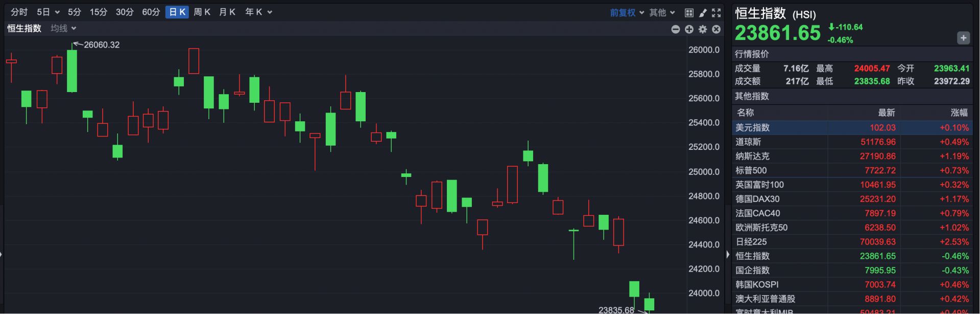Open the multi-chart grid layout icon
Image resolution: width=980 pixels, height=314 pixels.
point(689,12)
